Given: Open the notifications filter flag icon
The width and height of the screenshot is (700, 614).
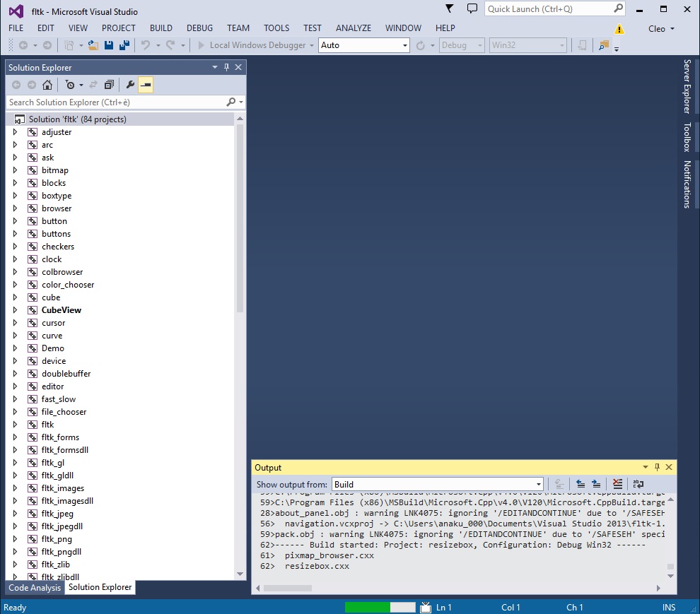Looking at the screenshot, I should pos(450,8).
